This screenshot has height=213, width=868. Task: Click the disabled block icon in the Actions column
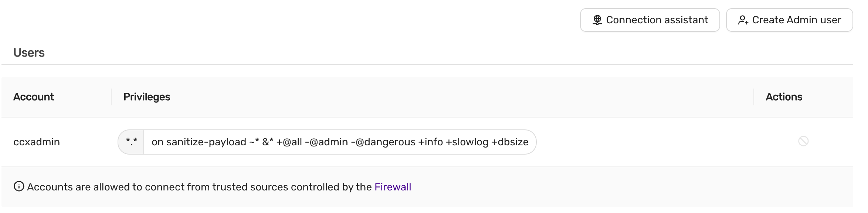coord(804,142)
